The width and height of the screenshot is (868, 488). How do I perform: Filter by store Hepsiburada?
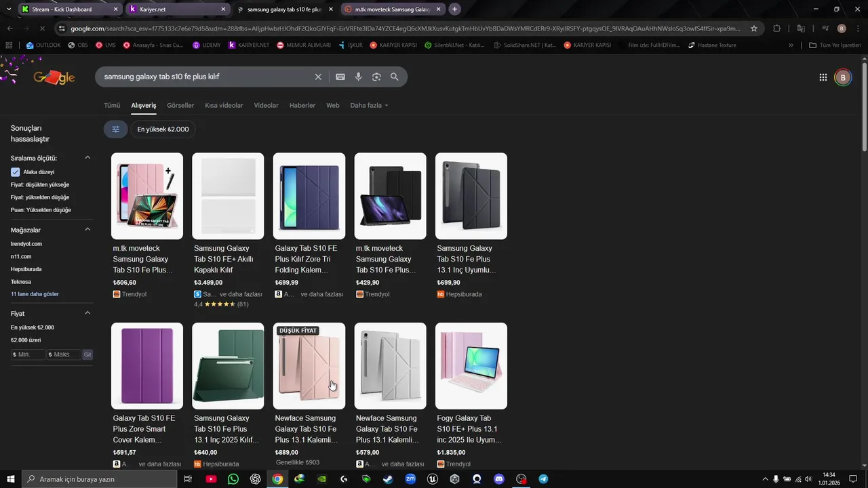26,269
